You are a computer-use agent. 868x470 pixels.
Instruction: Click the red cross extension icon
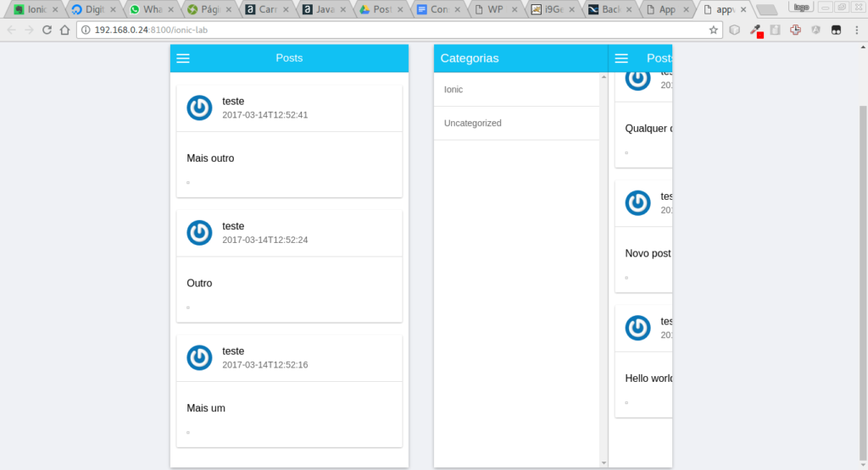pos(795,30)
